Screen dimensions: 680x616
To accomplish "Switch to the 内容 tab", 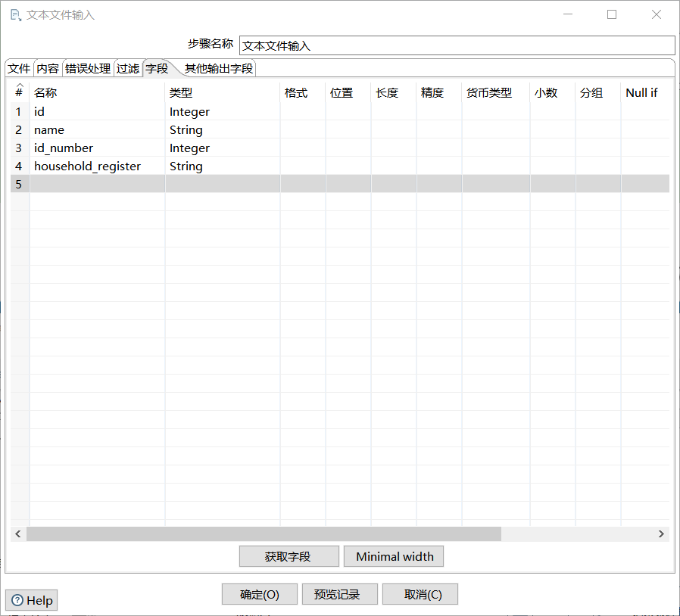I will coord(48,69).
